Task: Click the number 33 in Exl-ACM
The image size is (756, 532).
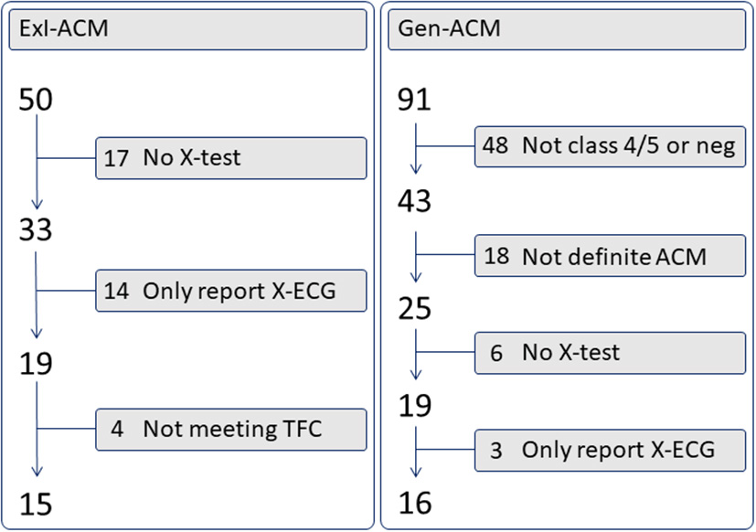Action: pos(37,231)
